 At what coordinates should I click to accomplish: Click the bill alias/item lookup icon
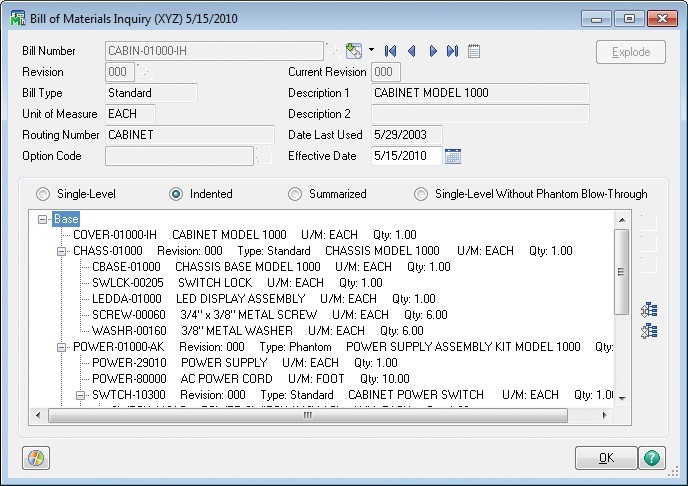click(354, 51)
